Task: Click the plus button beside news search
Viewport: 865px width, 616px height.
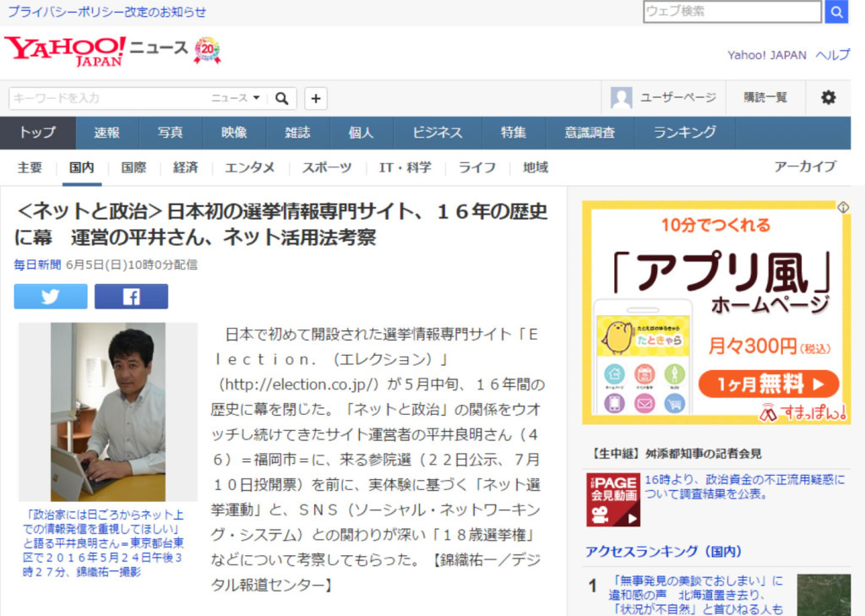Action: [316, 98]
